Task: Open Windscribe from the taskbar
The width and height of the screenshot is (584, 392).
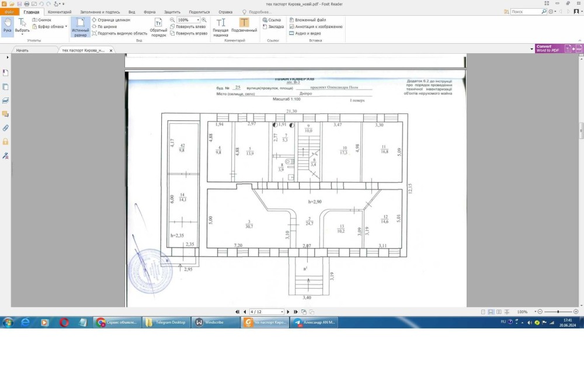Action: 215,322
